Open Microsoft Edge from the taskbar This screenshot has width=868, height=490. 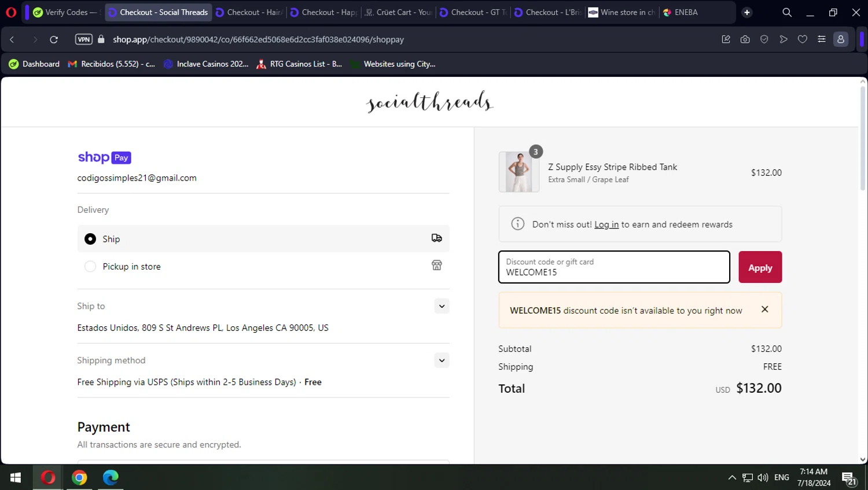click(x=111, y=477)
